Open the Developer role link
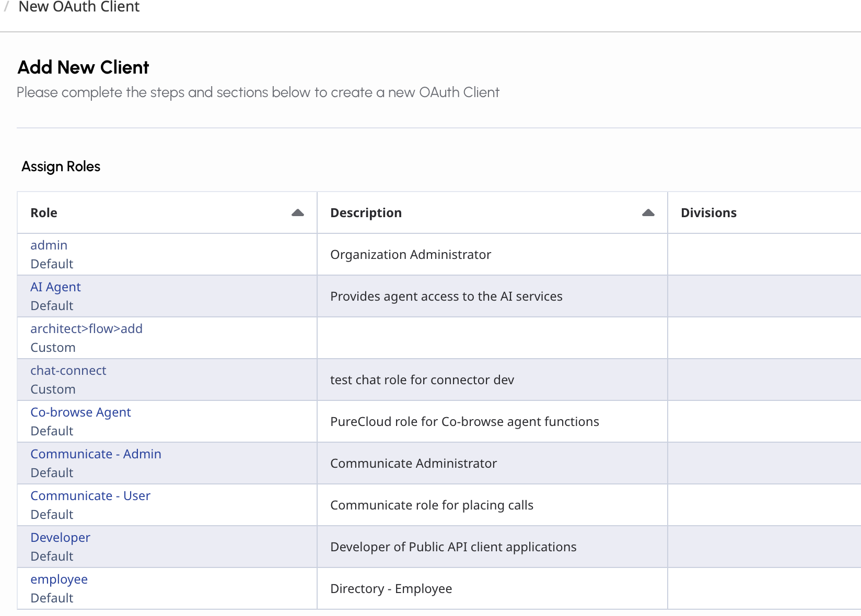Image resolution: width=861 pixels, height=616 pixels. tap(60, 538)
